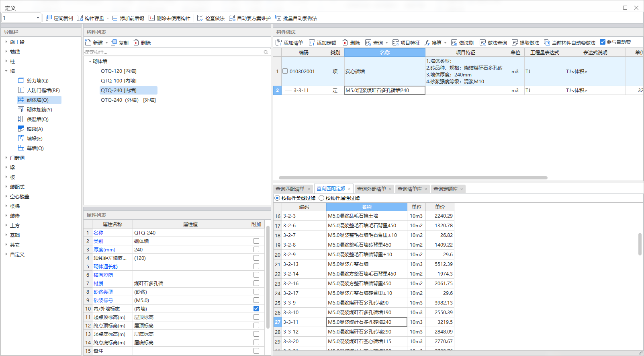
Task: Uncheck 附加 box for 内/外墙标志
Action: tap(256, 309)
